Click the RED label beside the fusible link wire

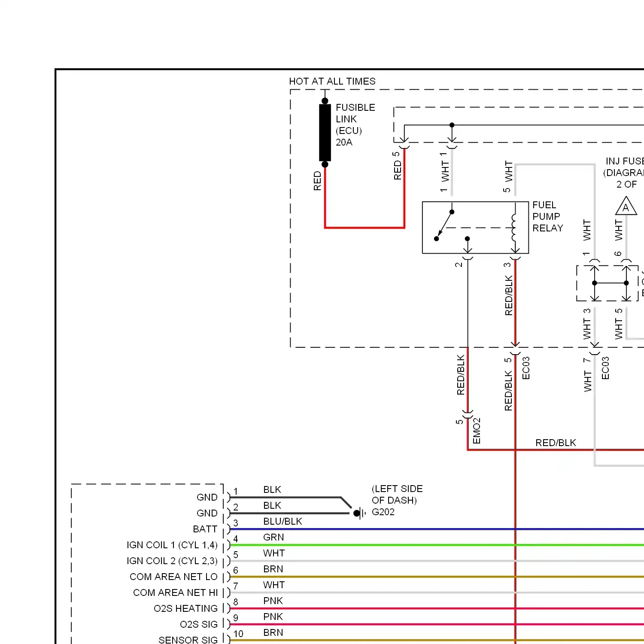point(317,181)
